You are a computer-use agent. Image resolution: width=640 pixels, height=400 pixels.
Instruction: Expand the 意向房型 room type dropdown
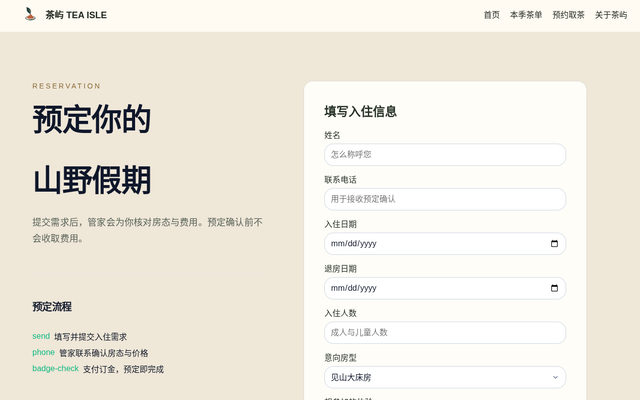click(x=445, y=377)
